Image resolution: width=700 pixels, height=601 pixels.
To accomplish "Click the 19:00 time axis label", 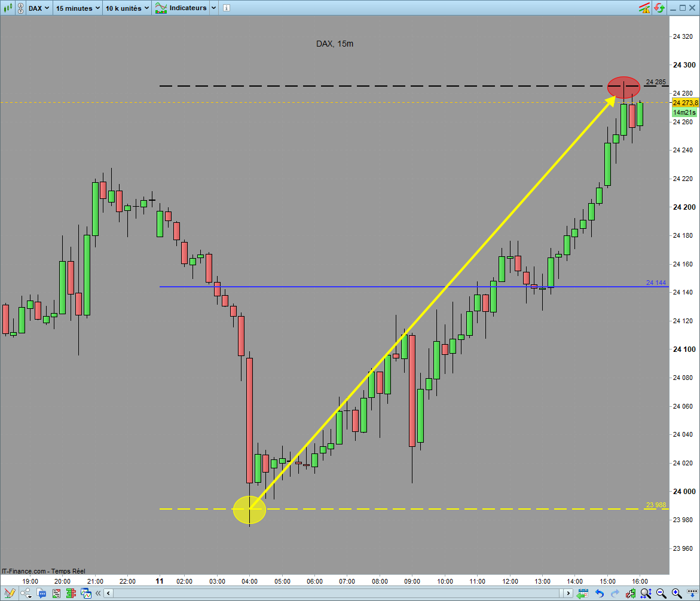I will click(30, 581).
